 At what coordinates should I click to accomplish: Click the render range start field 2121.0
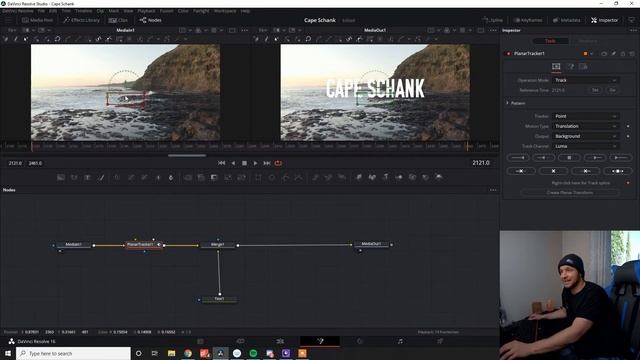click(15, 163)
